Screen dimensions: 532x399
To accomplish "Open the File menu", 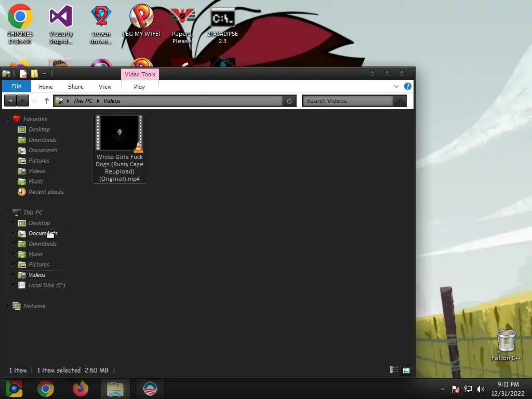I will coord(16,86).
